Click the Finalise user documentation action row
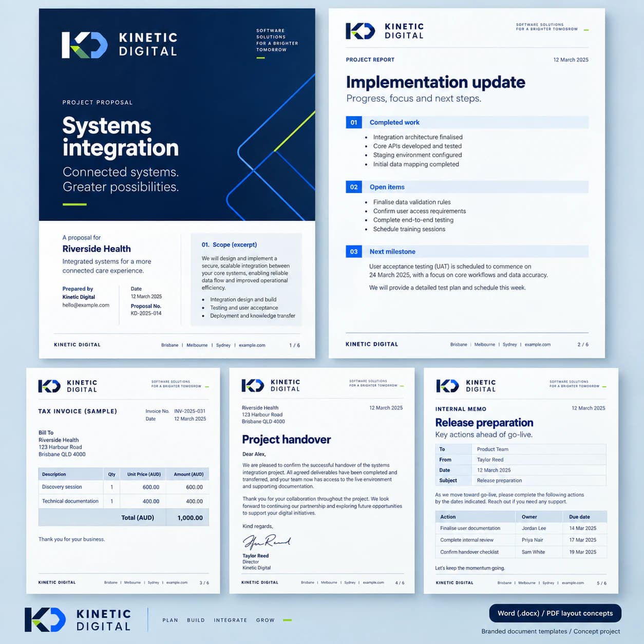Image resolution: width=644 pixels, height=644 pixels. pyautogui.click(x=521, y=528)
